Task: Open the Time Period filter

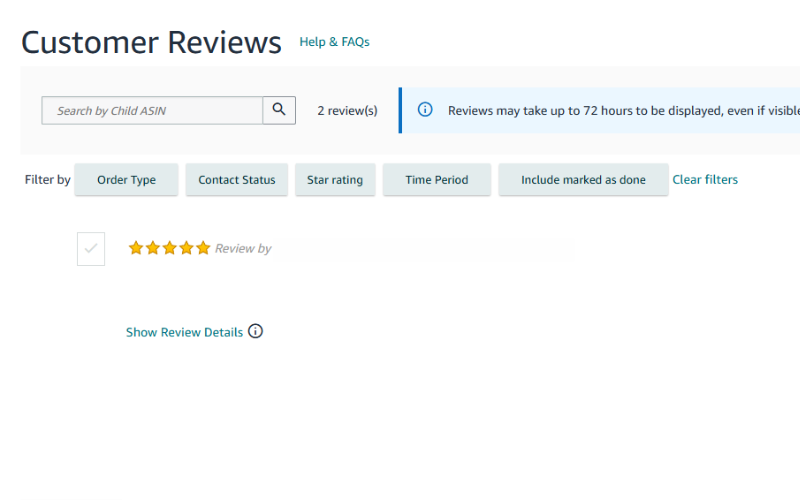Action: [x=437, y=180]
